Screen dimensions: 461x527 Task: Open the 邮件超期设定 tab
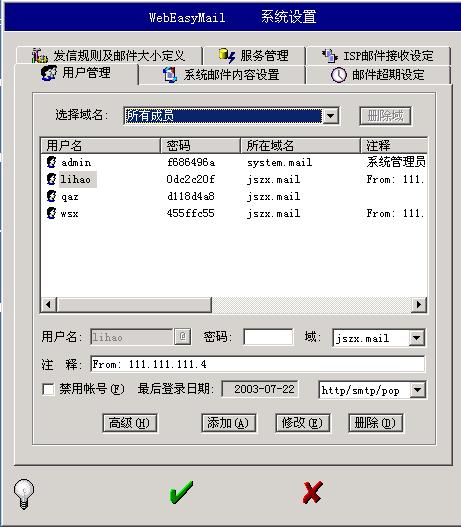[378, 75]
